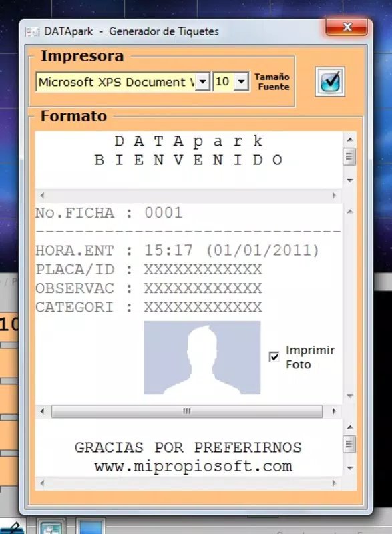Click up arrow of footer scrollbar
This screenshot has height=534, width=392.
pos(349,427)
